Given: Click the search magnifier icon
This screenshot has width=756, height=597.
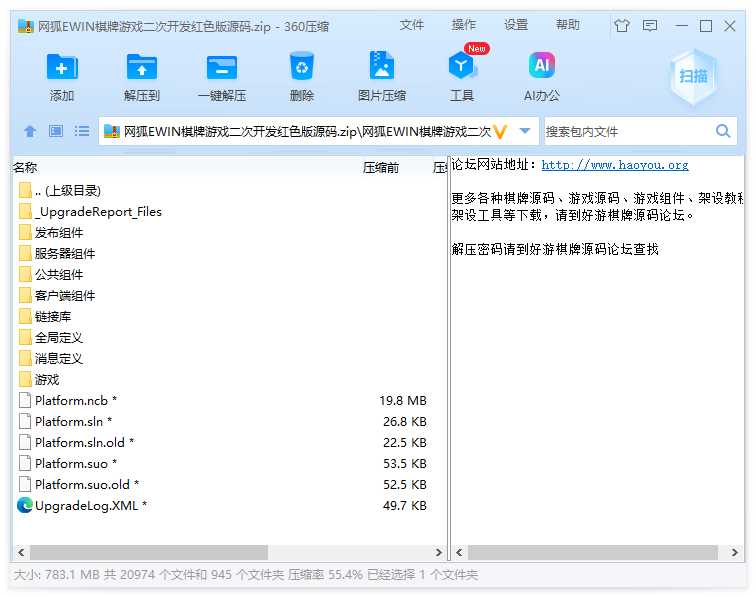Looking at the screenshot, I should (x=723, y=131).
